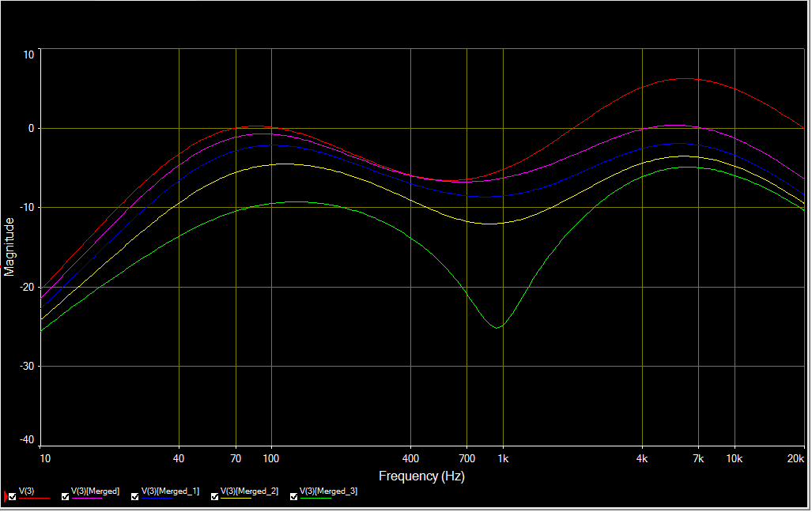The width and height of the screenshot is (812, 512).
Task: Click the 700 frequency axis label
Action: 467,459
